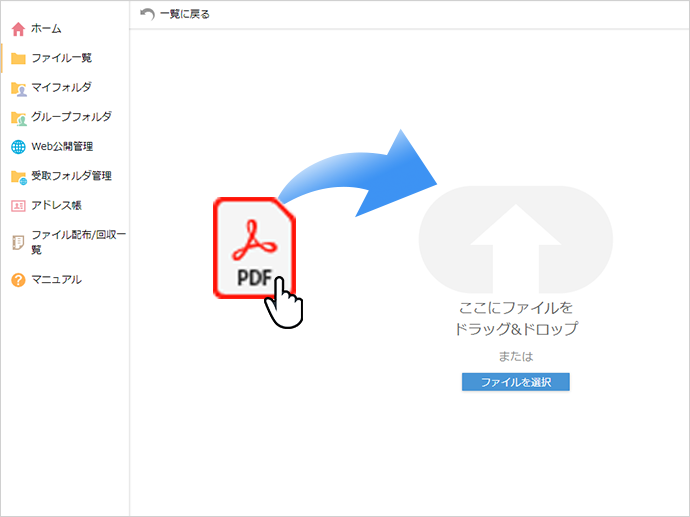
Task: Click the gray upload cloud drop area
Action: 516,240
